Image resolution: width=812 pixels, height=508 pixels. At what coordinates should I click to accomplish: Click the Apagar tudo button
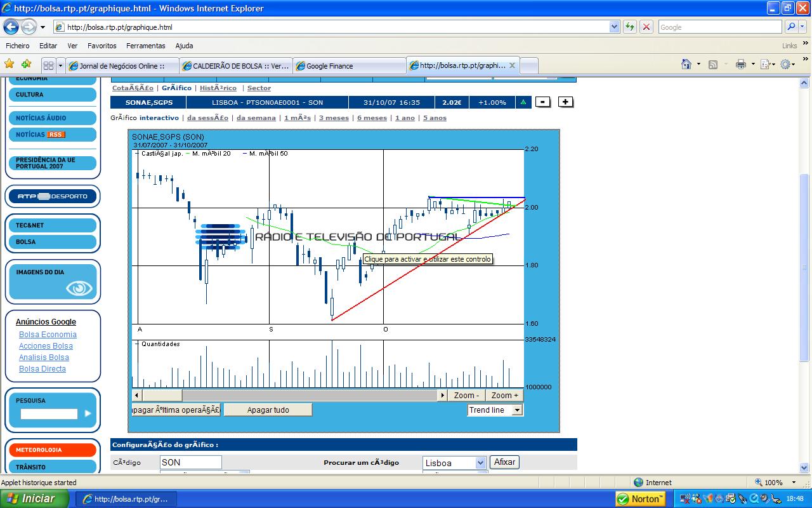click(268, 410)
